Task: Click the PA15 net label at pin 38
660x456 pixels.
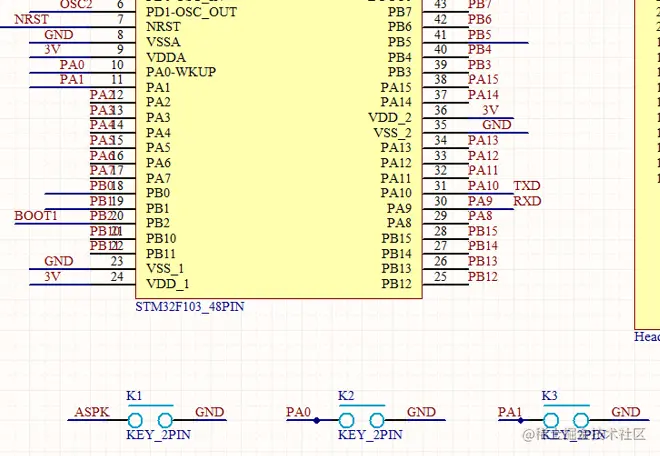Action: click(483, 80)
